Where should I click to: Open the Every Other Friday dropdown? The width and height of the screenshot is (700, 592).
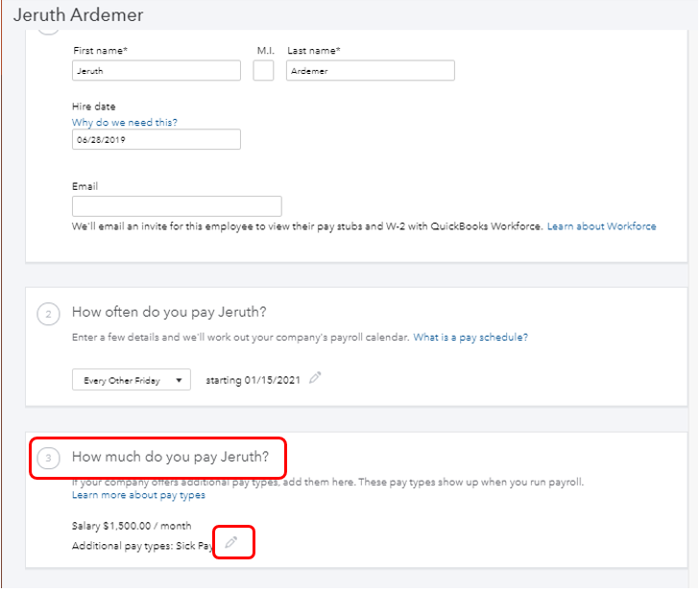132,380
